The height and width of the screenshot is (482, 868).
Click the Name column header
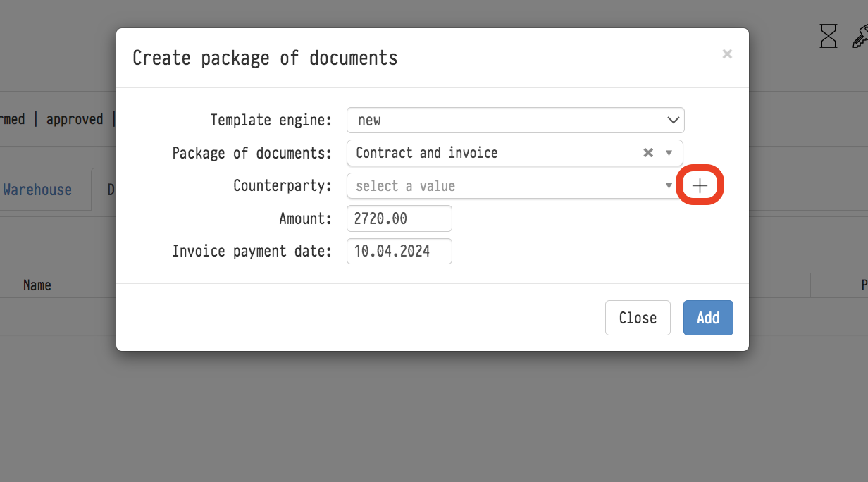tap(37, 285)
